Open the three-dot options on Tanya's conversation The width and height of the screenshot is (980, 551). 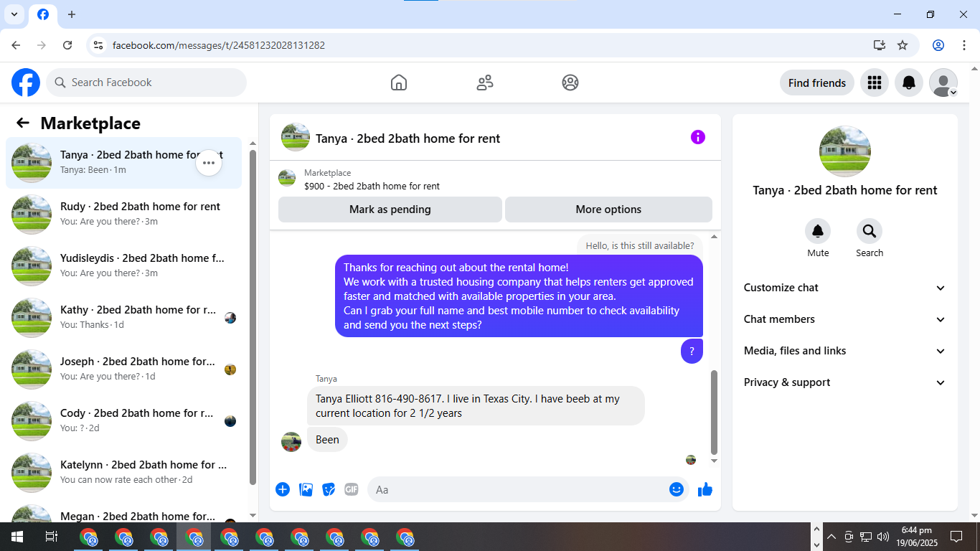click(209, 163)
